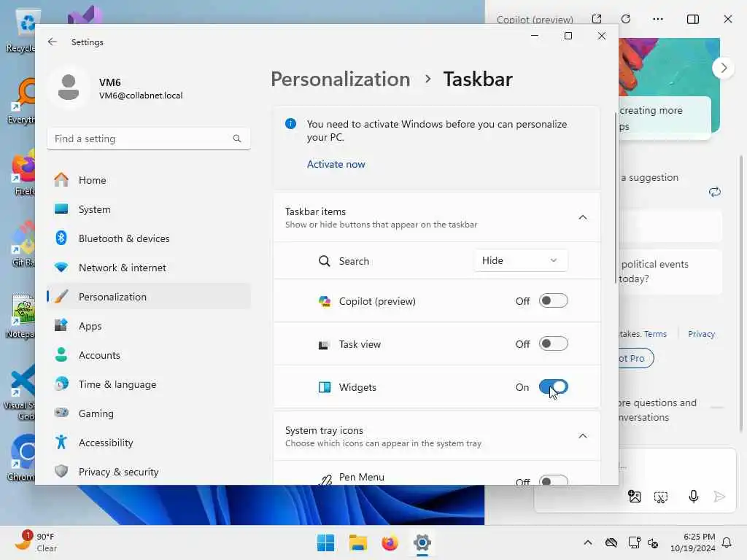Open the notification bell in system tray
Screen dimensions: 747x560
coord(727,542)
